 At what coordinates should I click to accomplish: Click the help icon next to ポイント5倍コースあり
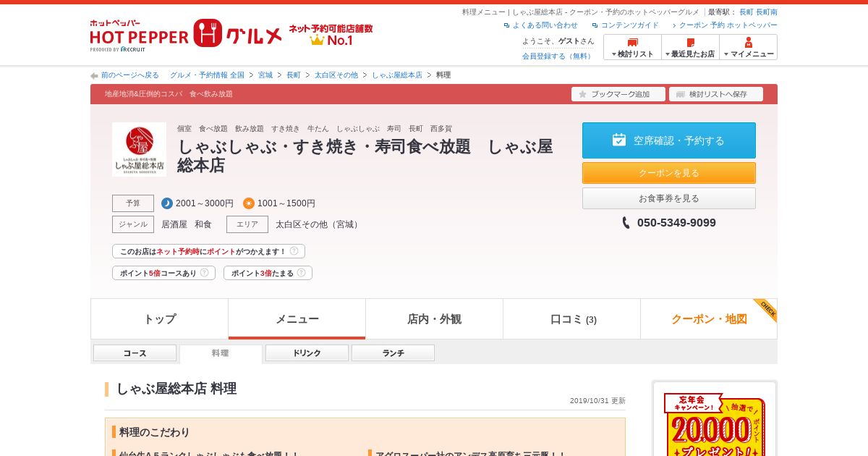click(204, 273)
